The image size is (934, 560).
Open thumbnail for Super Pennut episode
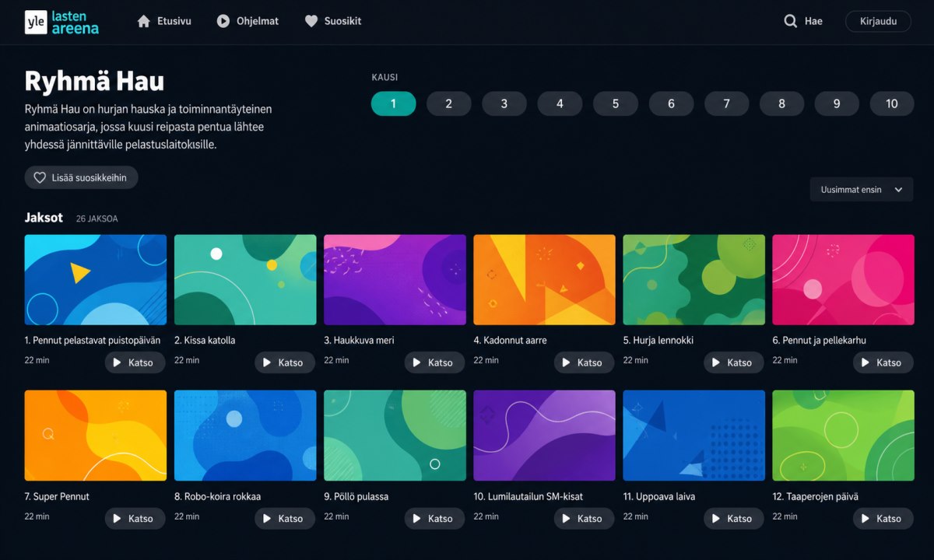point(96,436)
